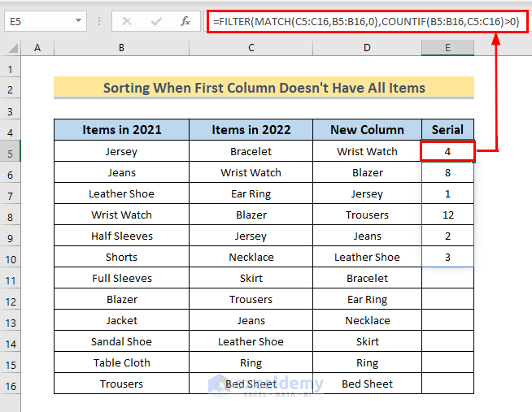Click the 'Items in 2021' header cell
This screenshot has height=412, width=532.
tap(121, 130)
